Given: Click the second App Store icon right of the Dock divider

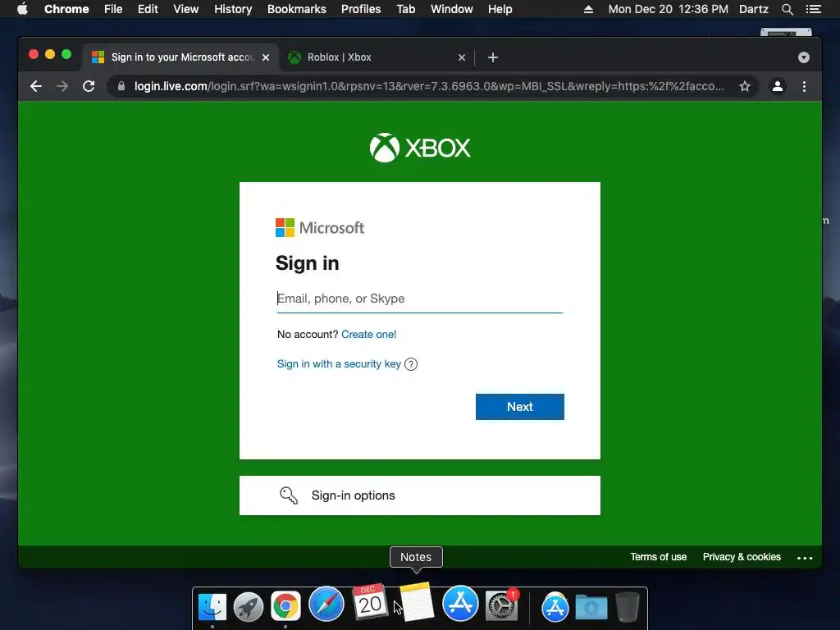Looking at the screenshot, I should (555, 607).
